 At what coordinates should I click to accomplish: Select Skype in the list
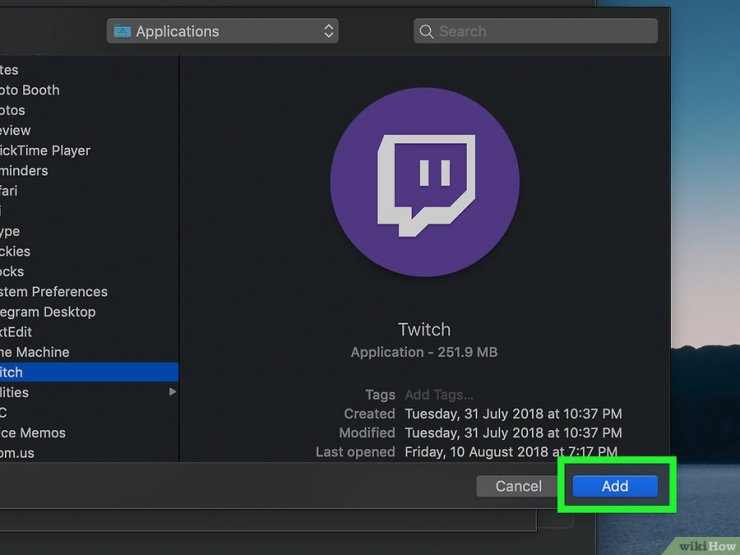(89, 231)
